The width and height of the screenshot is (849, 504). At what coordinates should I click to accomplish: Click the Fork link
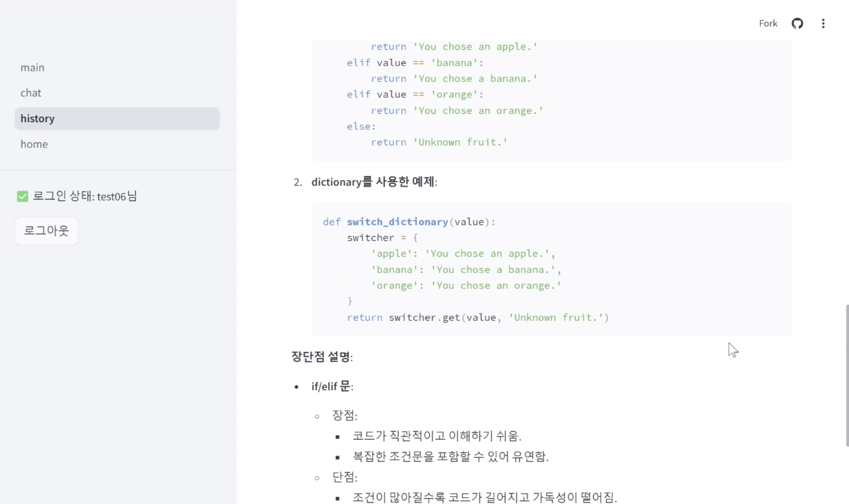(768, 24)
